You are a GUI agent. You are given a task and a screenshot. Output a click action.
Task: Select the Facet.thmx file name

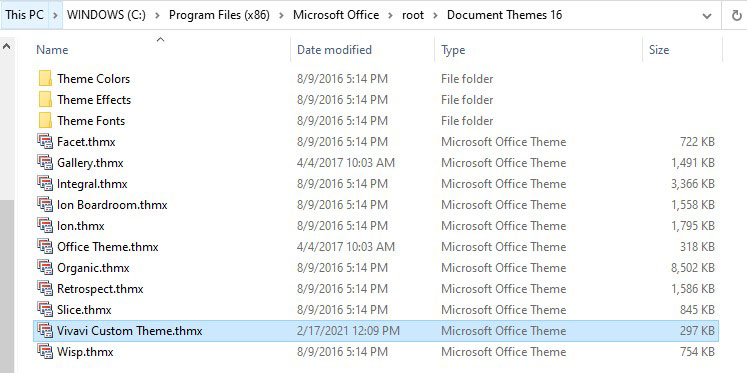click(86, 141)
